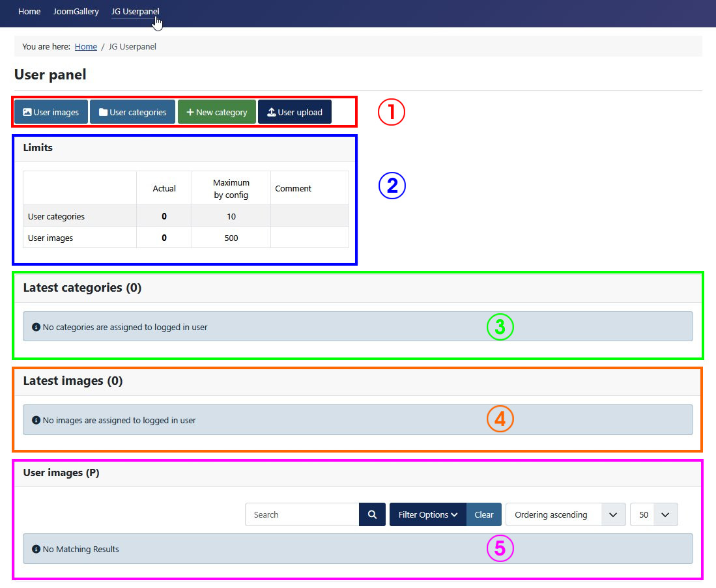Click the User categories button

pos(132,112)
